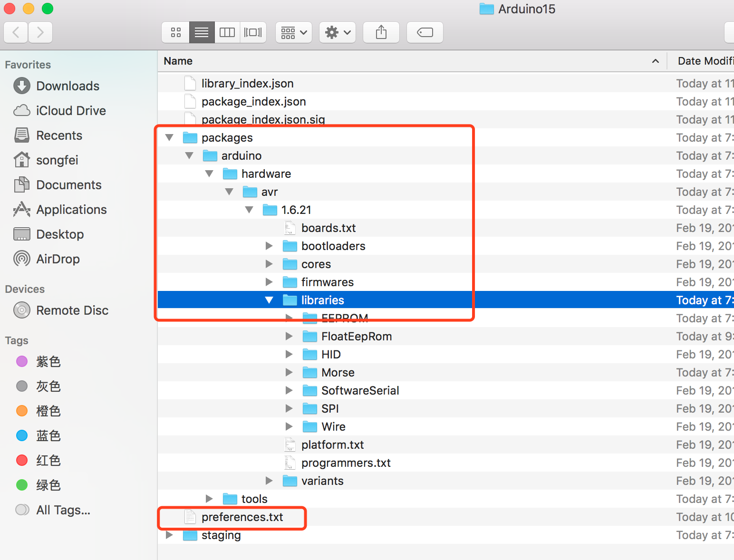The width and height of the screenshot is (734, 560).
Task: Go forward with the right arrow
Action: 40,32
